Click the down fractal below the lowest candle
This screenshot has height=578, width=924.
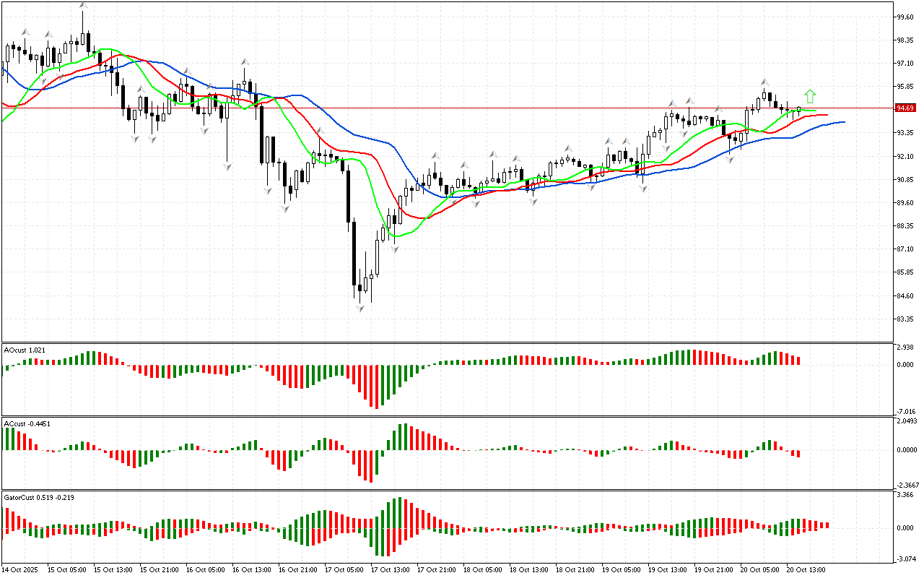click(359, 309)
